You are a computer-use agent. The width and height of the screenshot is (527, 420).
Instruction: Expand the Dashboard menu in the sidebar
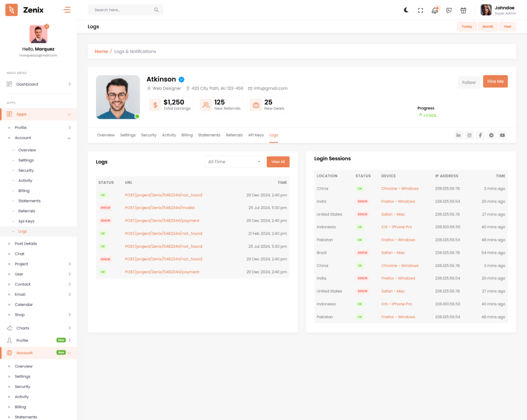[x=38, y=84]
